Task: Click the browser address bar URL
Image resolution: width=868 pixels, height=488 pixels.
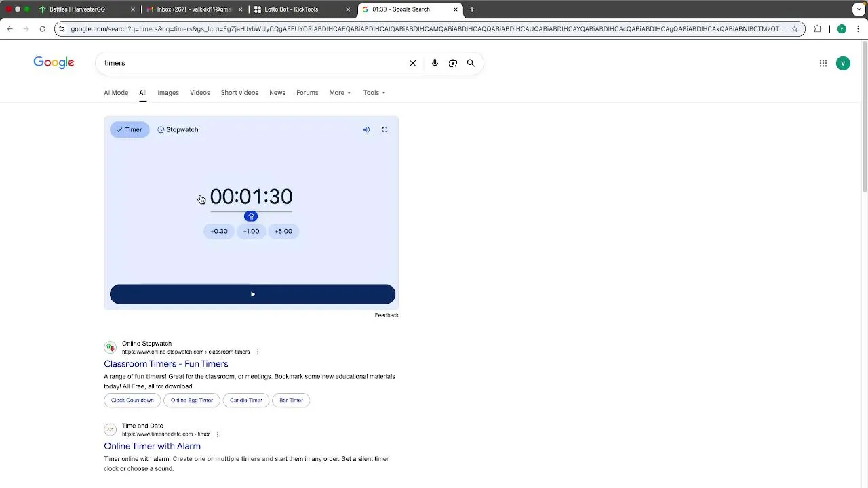Action: click(x=427, y=28)
